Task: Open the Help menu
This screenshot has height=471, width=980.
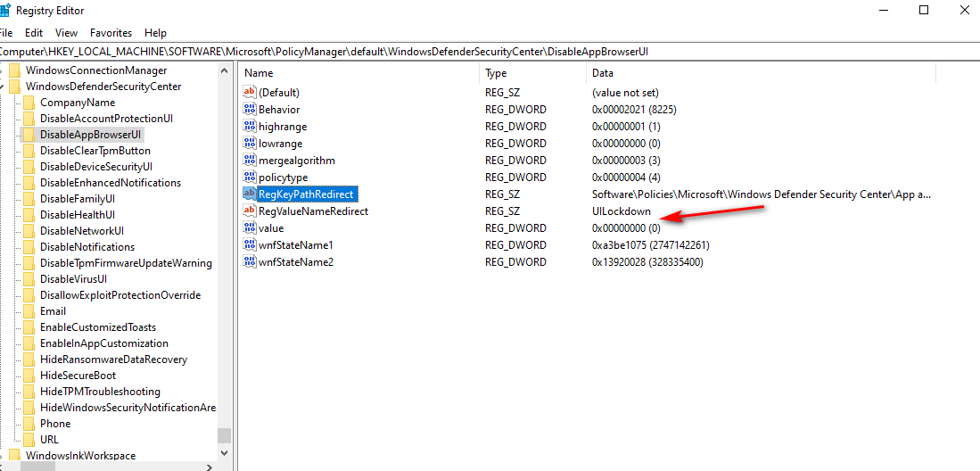Action: point(156,32)
